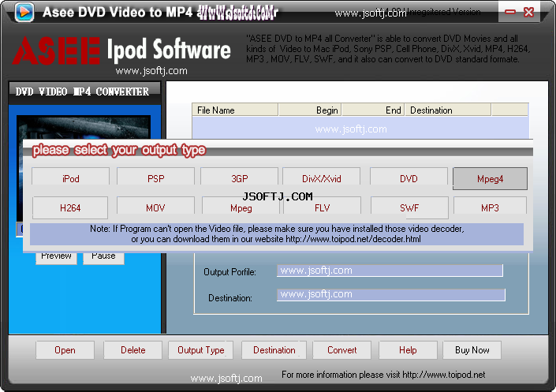The width and height of the screenshot is (556, 392).
Task: Select iPod as output type
Action: [x=70, y=177]
